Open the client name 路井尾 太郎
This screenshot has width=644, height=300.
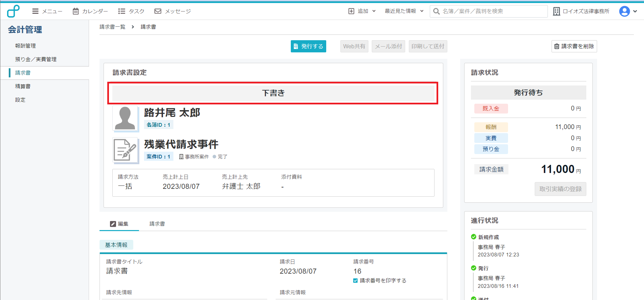(172, 112)
